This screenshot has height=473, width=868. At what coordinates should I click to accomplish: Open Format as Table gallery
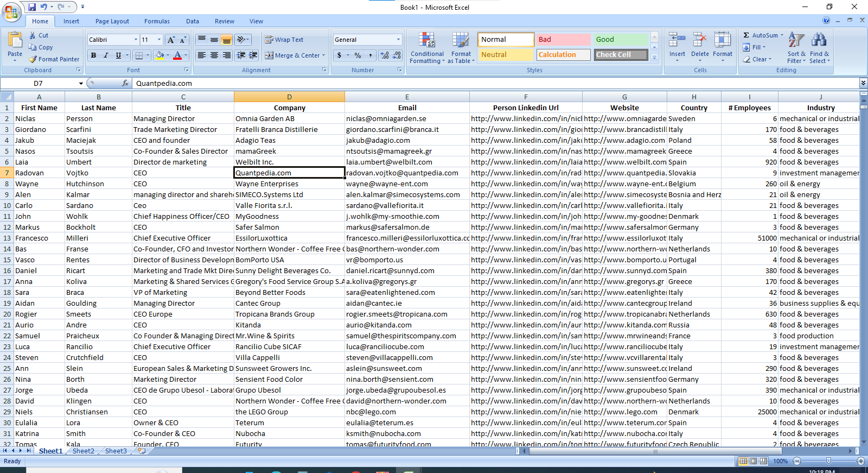click(461, 48)
